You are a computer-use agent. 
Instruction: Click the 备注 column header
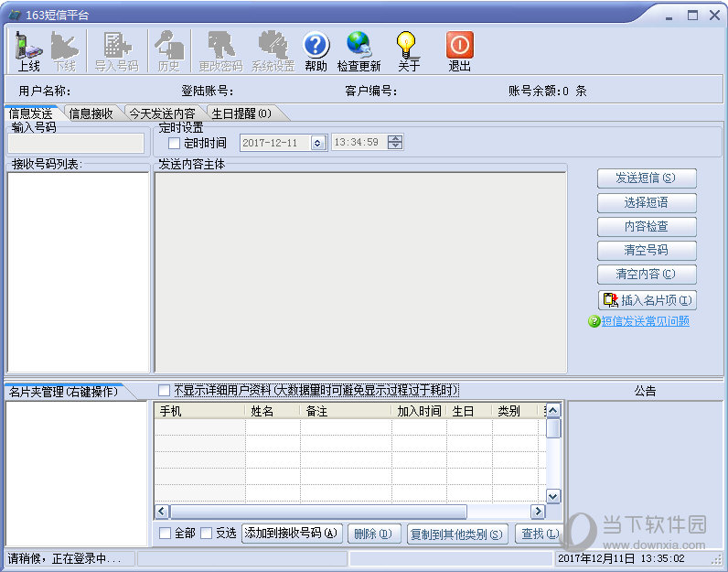[x=346, y=411]
